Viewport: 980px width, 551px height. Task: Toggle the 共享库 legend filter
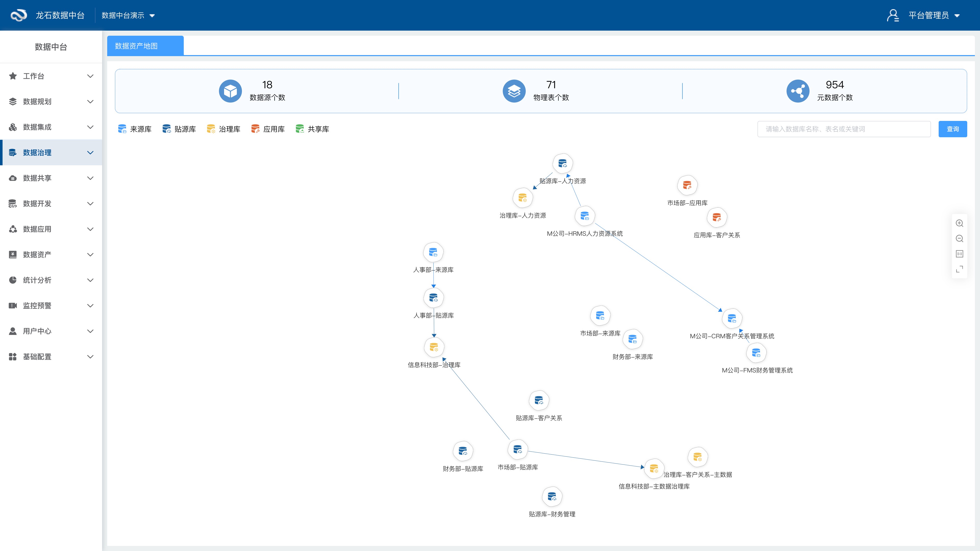pos(312,129)
